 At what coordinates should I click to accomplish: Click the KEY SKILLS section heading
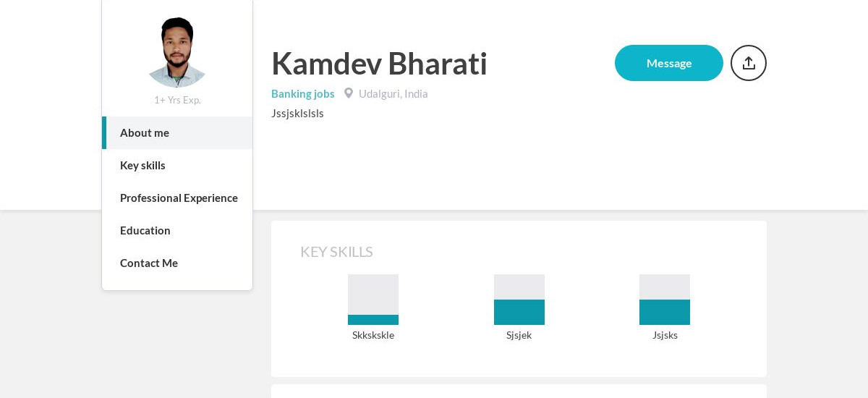click(x=336, y=252)
